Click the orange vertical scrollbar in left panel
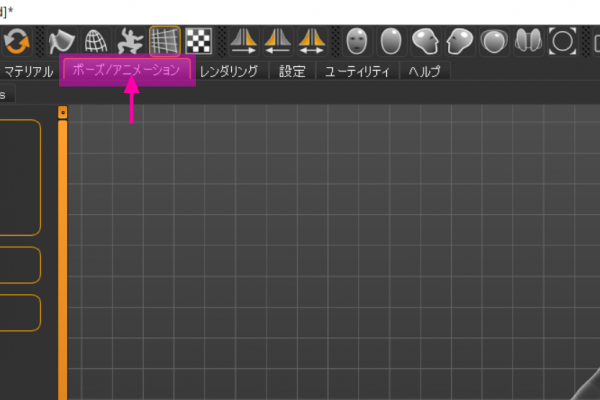This screenshot has width=600, height=400. click(x=62, y=260)
